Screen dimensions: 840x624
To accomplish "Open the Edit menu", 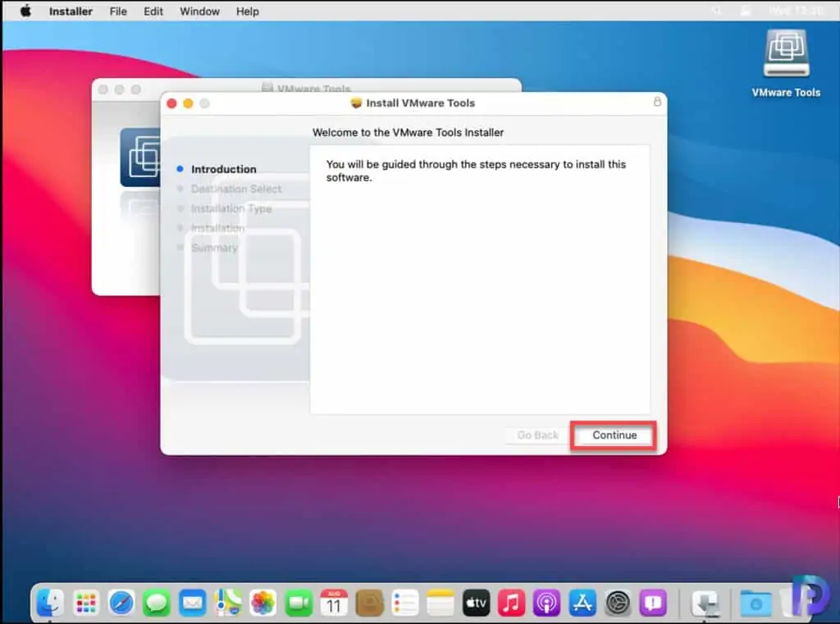I will coord(153,11).
